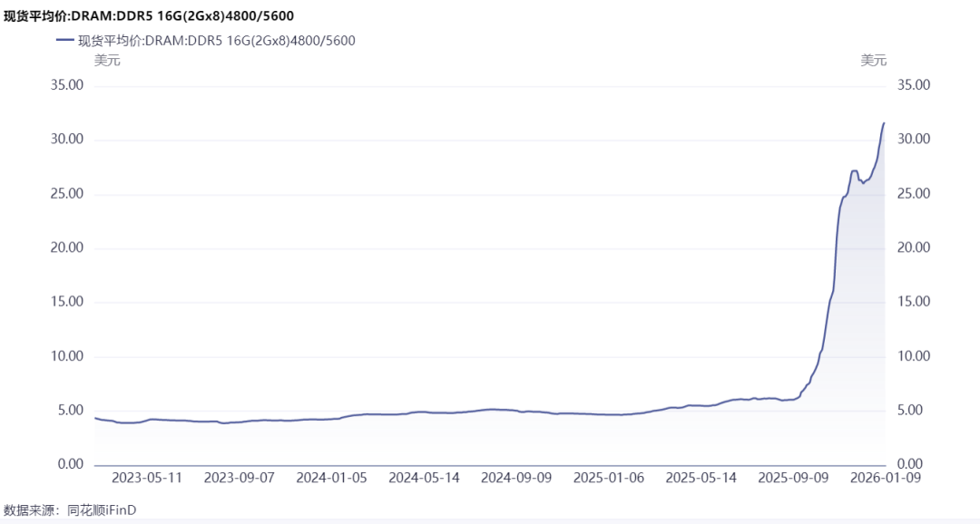Click the 15.00 label on the left axis
The height and width of the screenshot is (524, 980).
67,302
